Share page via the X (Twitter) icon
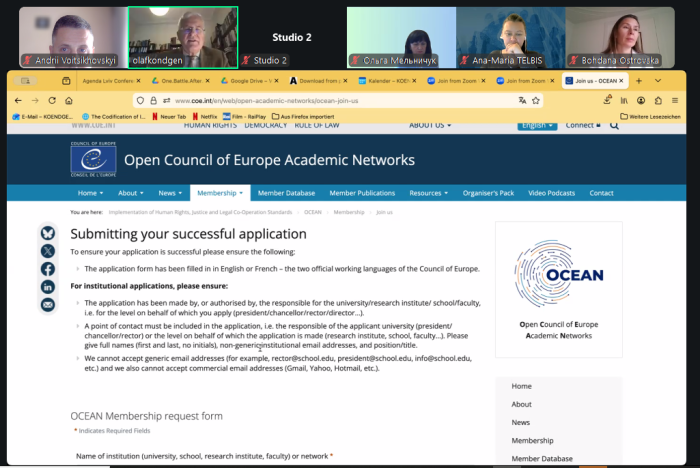Viewport: 700px width, 468px height. [48, 251]
